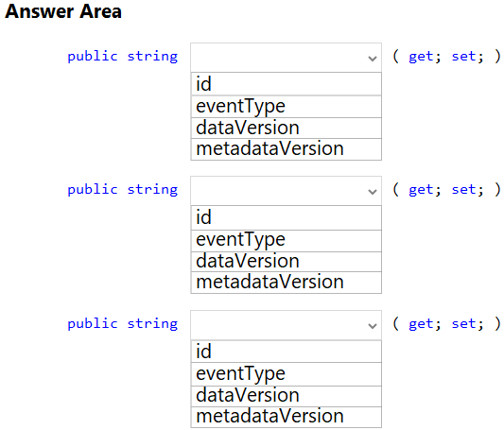The width and height of the screenshot is (504, 430).
Task: Click the second empty combo box field
Action: click(x=287, y=191)
